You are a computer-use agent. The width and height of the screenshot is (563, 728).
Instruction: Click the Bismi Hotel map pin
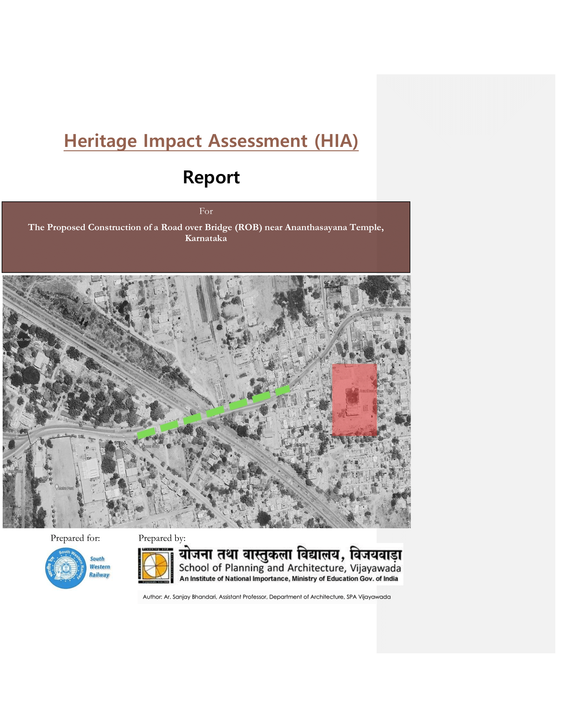(x=5, y=470)
